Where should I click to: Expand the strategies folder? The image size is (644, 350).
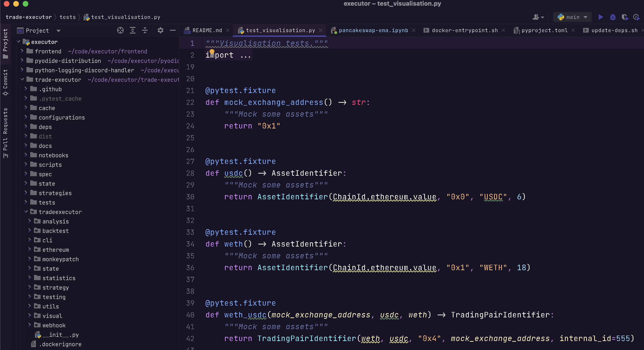tap(26, 193)
